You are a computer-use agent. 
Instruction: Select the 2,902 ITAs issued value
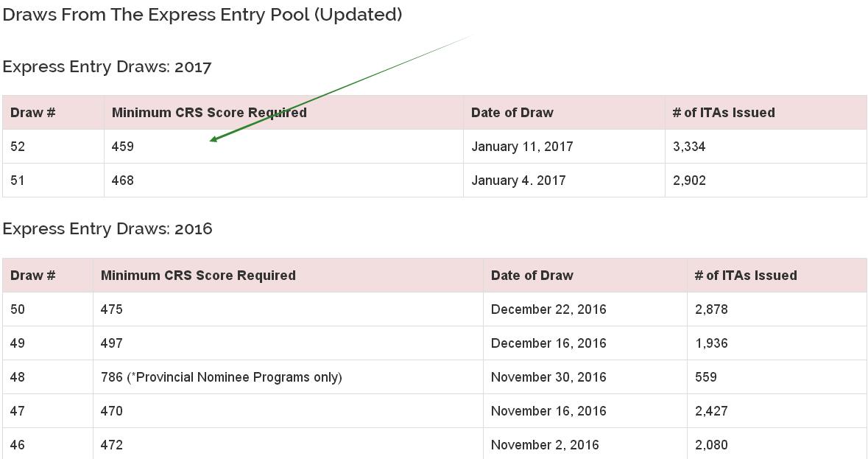click(689, 180)
